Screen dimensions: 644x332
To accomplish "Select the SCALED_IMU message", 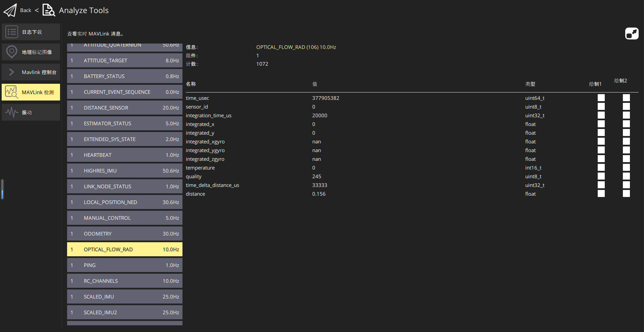I will [x=124, y=296].
